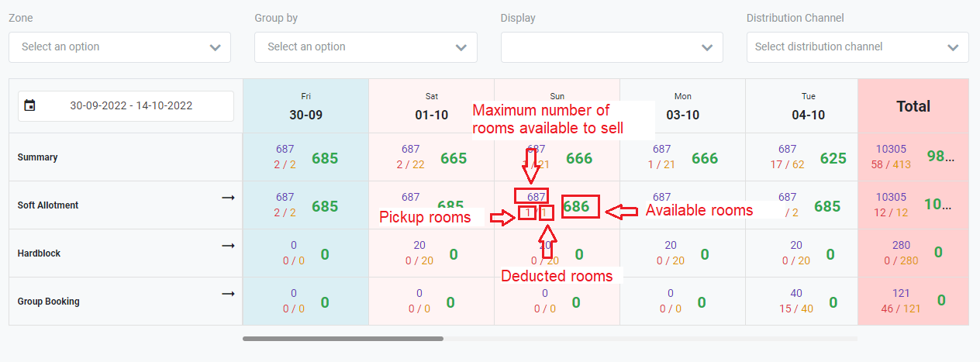
Task: Click the Total column header
Action: (x=913, y=106)
